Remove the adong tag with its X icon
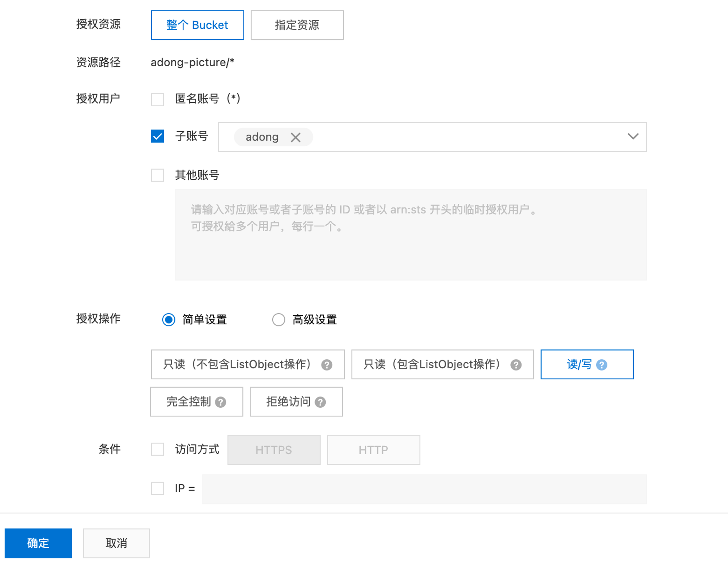This screenshot has width=728, height=562. point(295,137)
